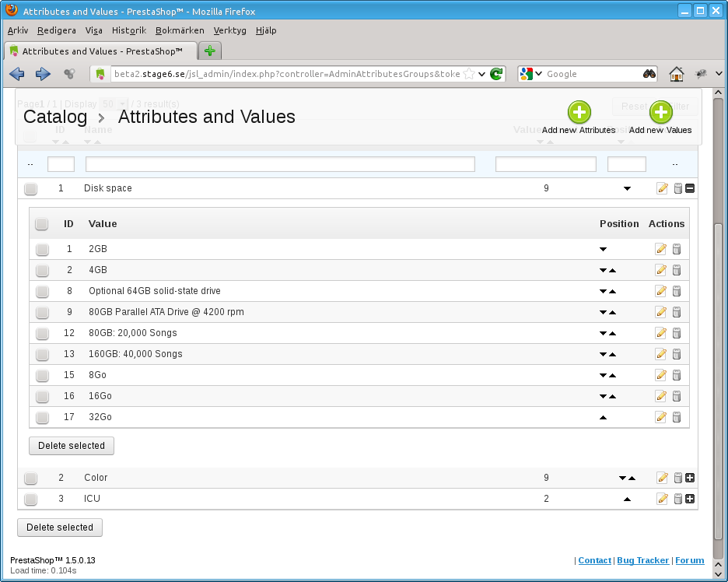Open the Bug Tracker link
This screenshot has height=582, width=728.
click(643, 560)
